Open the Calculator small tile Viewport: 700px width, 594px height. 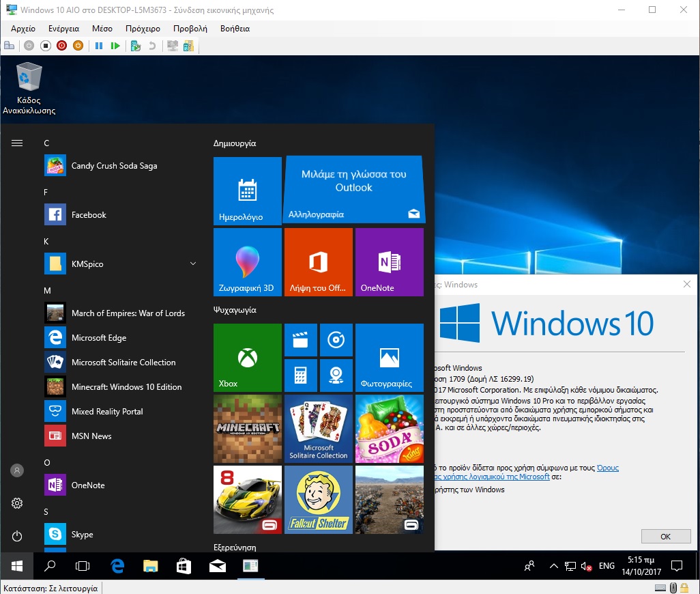(300, 376)
